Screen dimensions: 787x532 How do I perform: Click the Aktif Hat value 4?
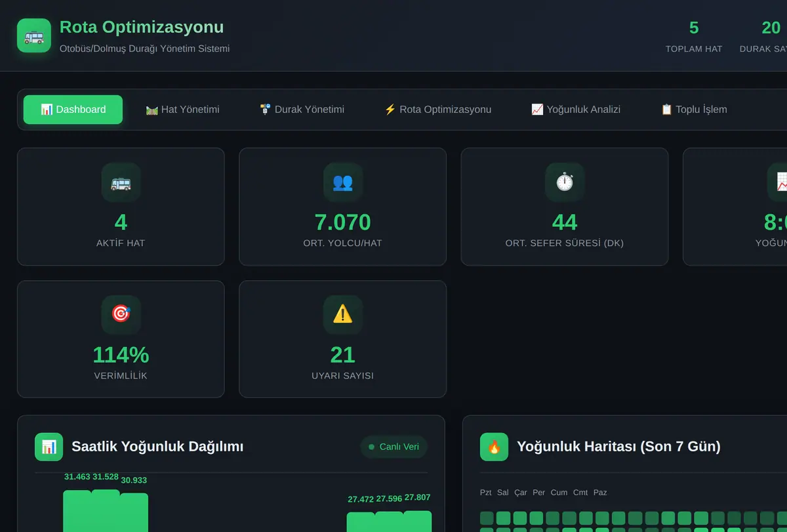[121, 222]
